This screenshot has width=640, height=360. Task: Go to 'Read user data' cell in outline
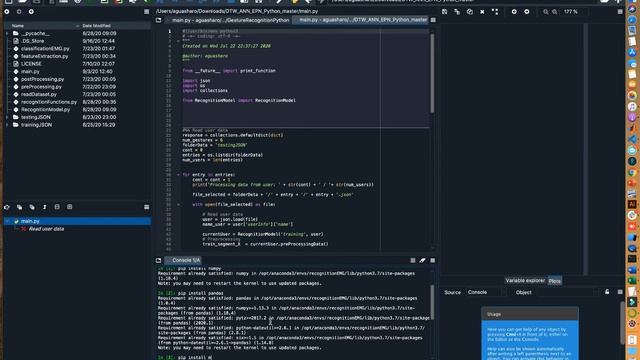click(x=46, y=229)
